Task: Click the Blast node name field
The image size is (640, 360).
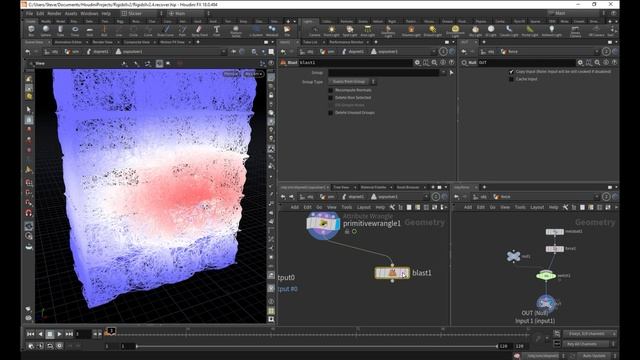Action: (x=355, y=62)
